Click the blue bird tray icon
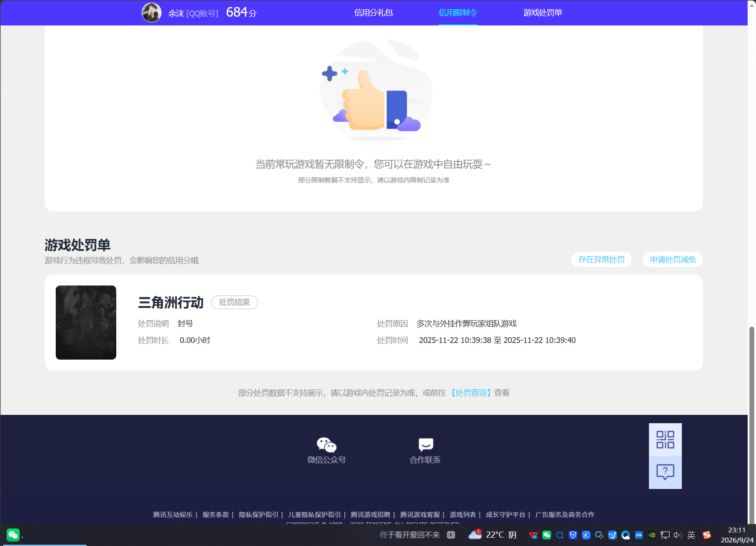This screenshot has width=756, height=546. pyautogui.click(x=613, y=535)
